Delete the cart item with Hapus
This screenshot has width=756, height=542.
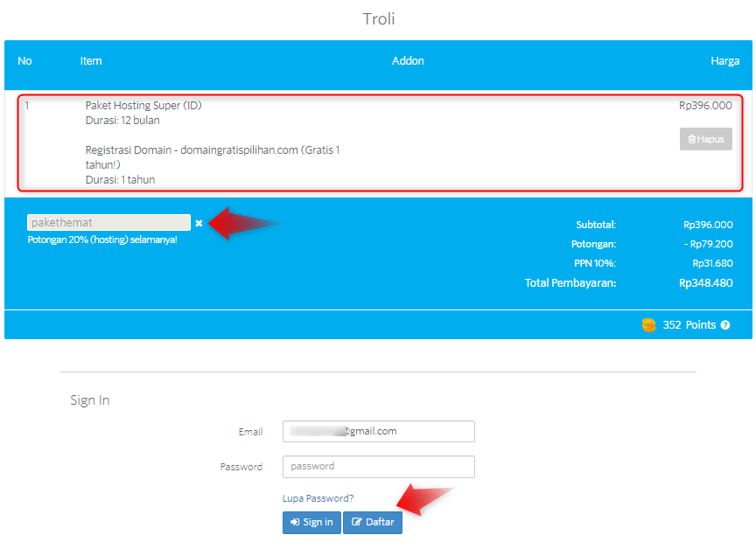tap(705, 139)
